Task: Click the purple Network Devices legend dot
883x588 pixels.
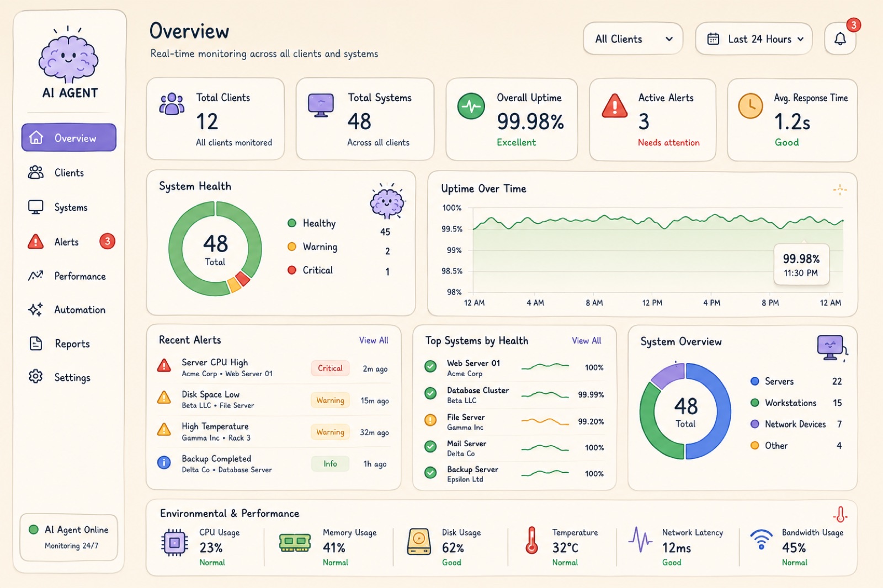Action: [754, 424]
